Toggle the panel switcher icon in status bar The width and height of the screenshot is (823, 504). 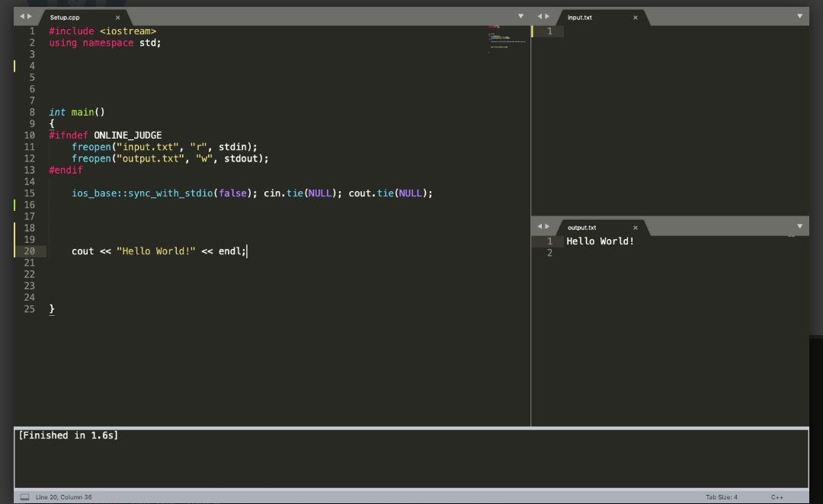[24, 497]
